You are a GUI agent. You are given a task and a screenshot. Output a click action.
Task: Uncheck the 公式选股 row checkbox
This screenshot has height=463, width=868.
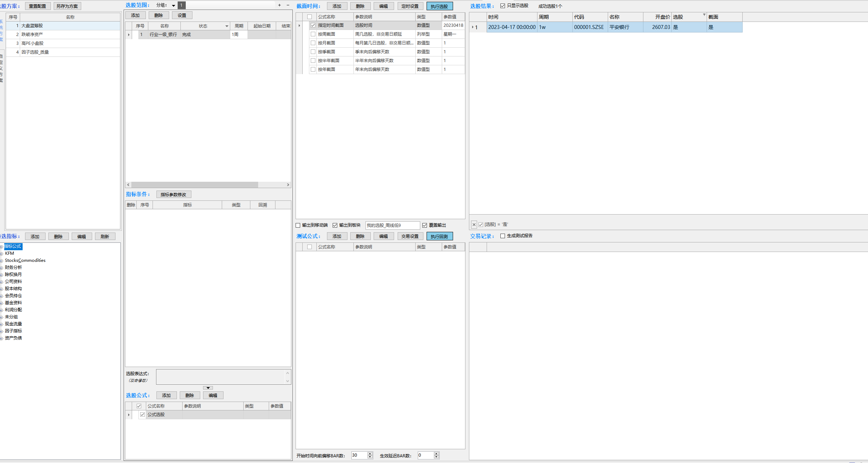tap(142, 415)
